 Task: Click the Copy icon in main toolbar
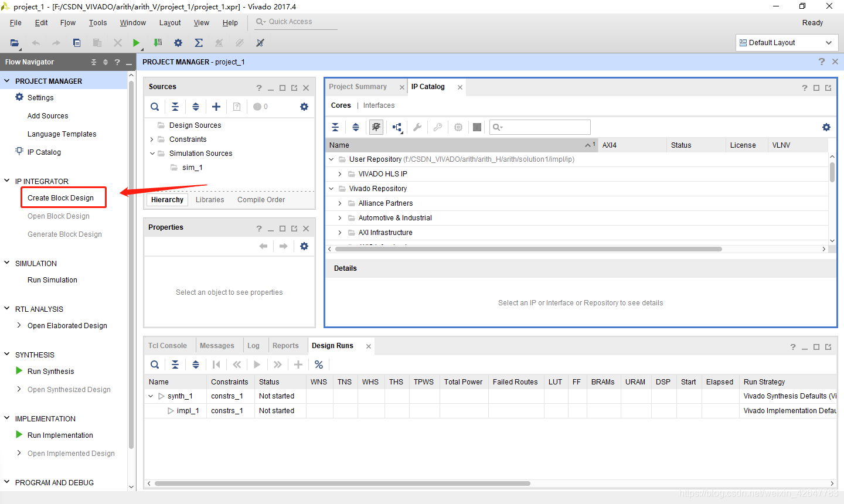point(77,43)
